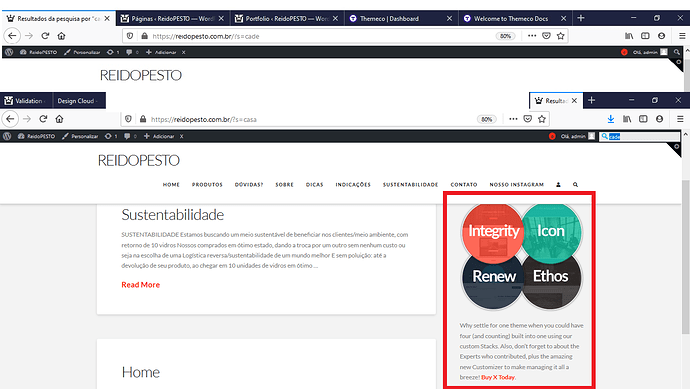Click the Read More link under Sustentabilidade
Image resolution: width=690 pixels, height=389 pixels.
point(140,285)
